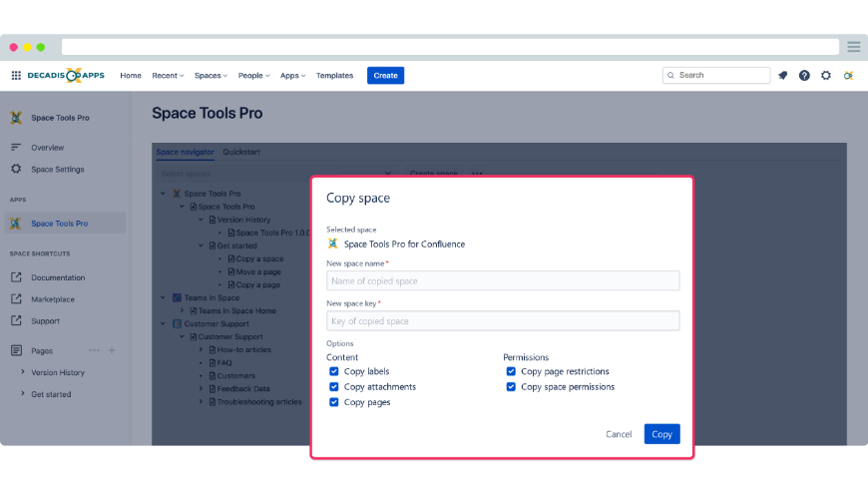Screen dimensions: 868x493
Task: Open the Apps dropdown menu
Action: [x=292, y=75]
